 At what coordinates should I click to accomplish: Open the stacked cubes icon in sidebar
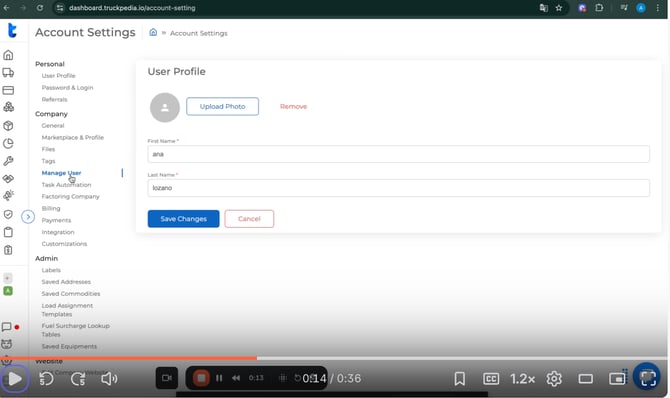(8, 107)
